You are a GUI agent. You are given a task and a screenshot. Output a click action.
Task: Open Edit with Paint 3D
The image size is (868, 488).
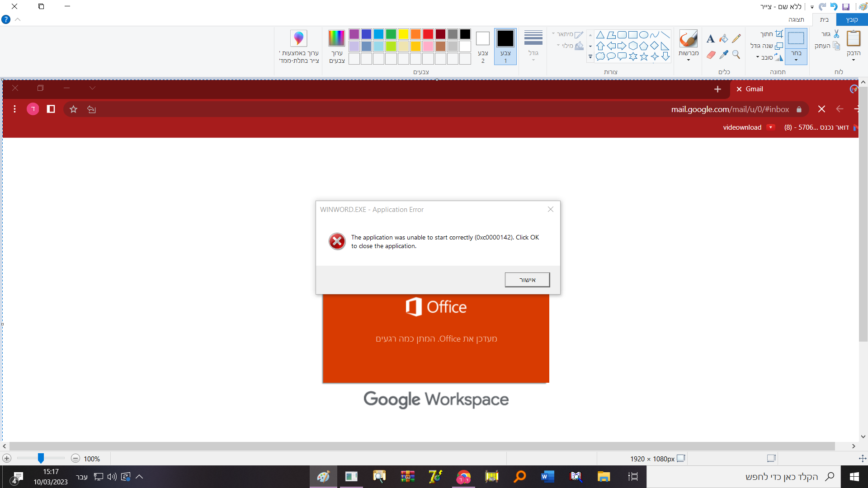pos(299,47)
